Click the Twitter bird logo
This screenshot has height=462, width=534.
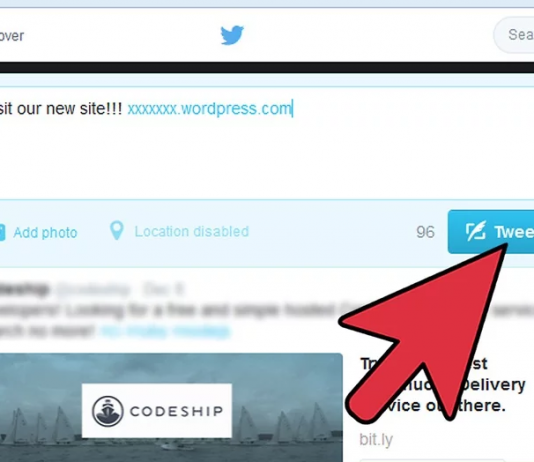pyautogui.click(x=232, y=35)
